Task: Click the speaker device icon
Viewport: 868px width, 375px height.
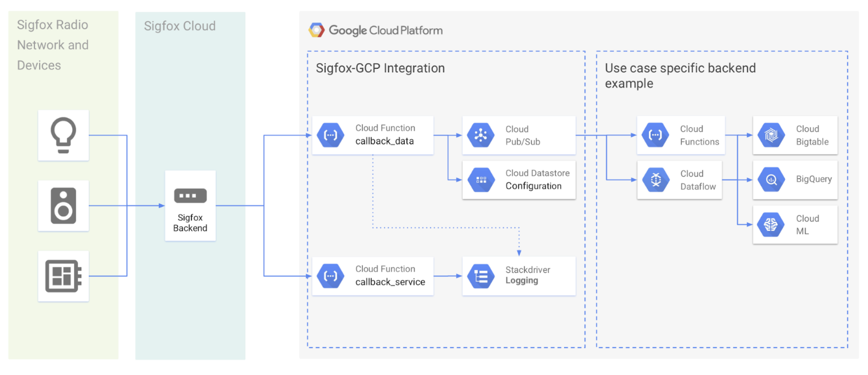Action: 63,206
